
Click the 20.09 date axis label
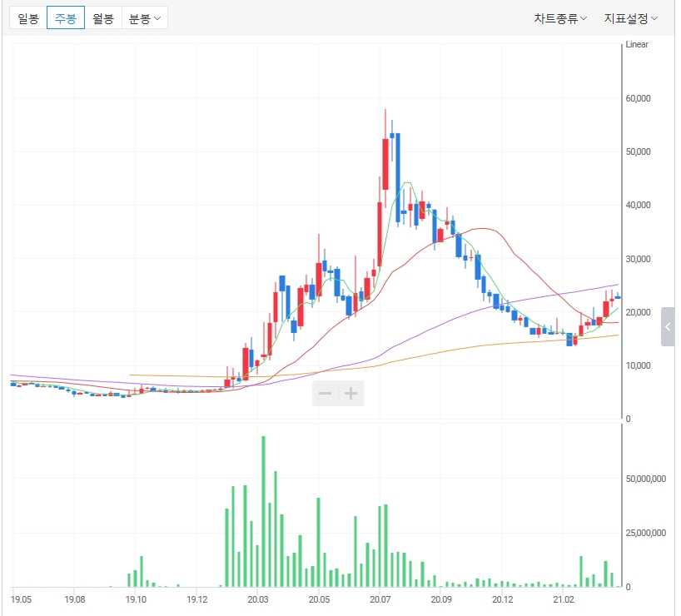pos(441,599)
